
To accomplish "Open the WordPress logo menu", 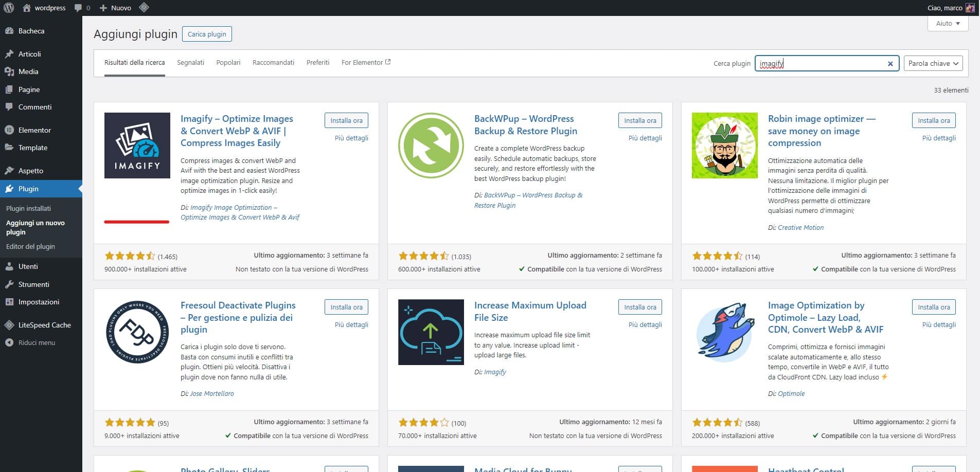I will (8, 8).
